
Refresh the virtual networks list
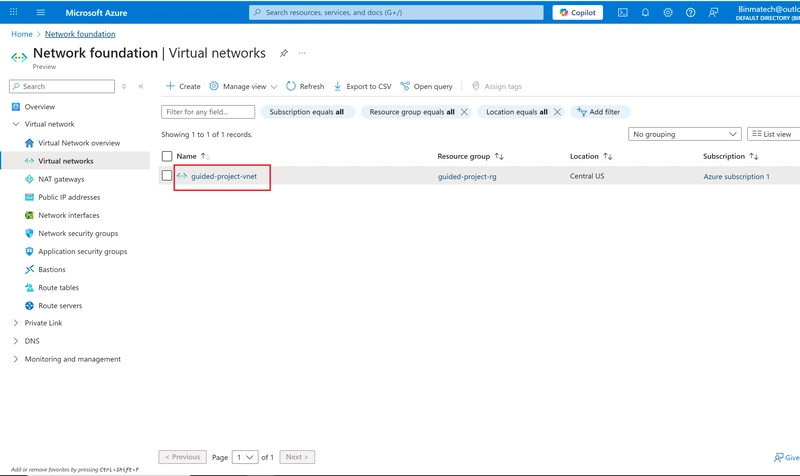(x=305, y=86)
